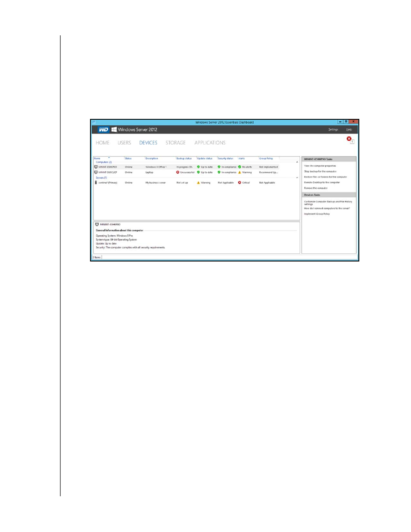
Task: Click the Windows 8 Office 1 description
Action: click(156, 167)
